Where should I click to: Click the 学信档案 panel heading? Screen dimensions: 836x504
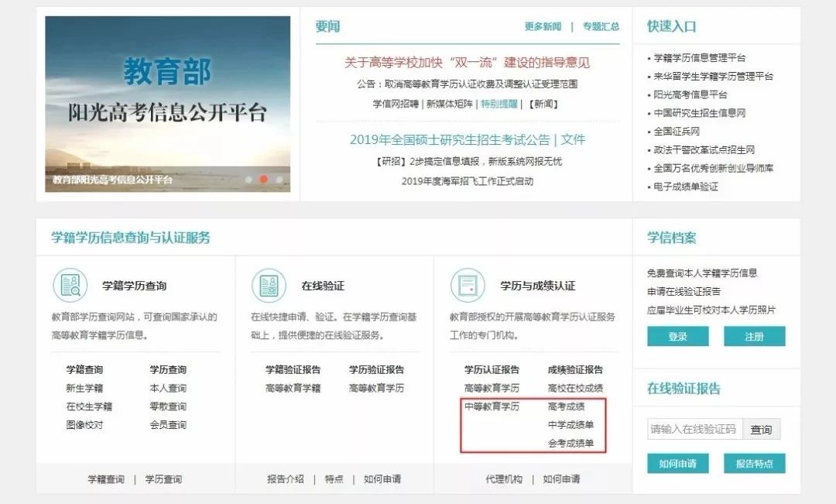(x=672, y=238)
